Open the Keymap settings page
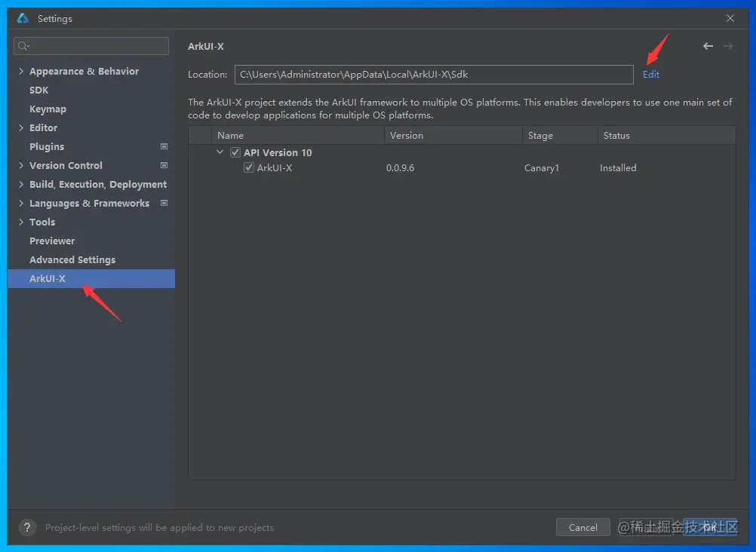The height and width of the screenshot is (552, 756). 48,109
